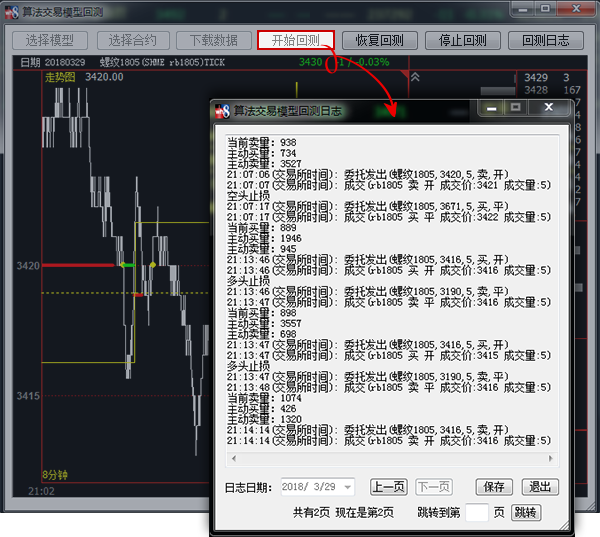Click the 恢复回测 (resume backtest) button
This screenshot has height=537, width=600.
point(379,40)
